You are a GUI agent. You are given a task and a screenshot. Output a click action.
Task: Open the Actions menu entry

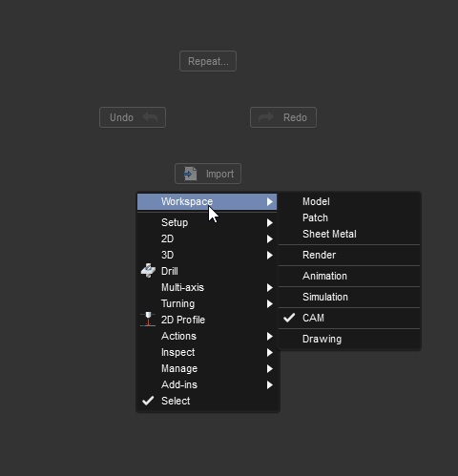[208, 336]
